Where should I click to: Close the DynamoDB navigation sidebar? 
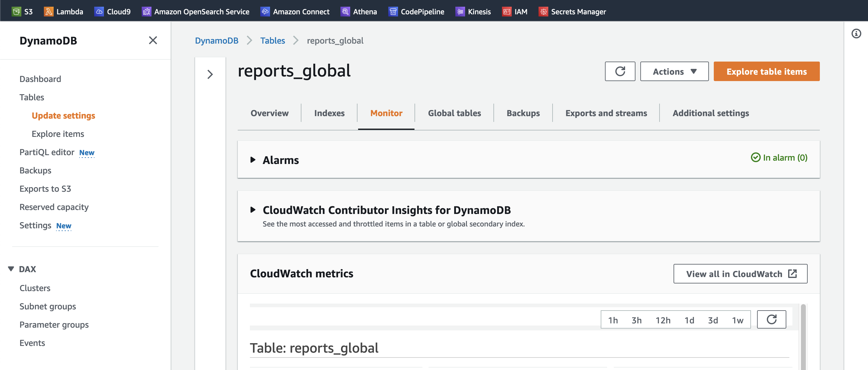click(x=153, y=41)
